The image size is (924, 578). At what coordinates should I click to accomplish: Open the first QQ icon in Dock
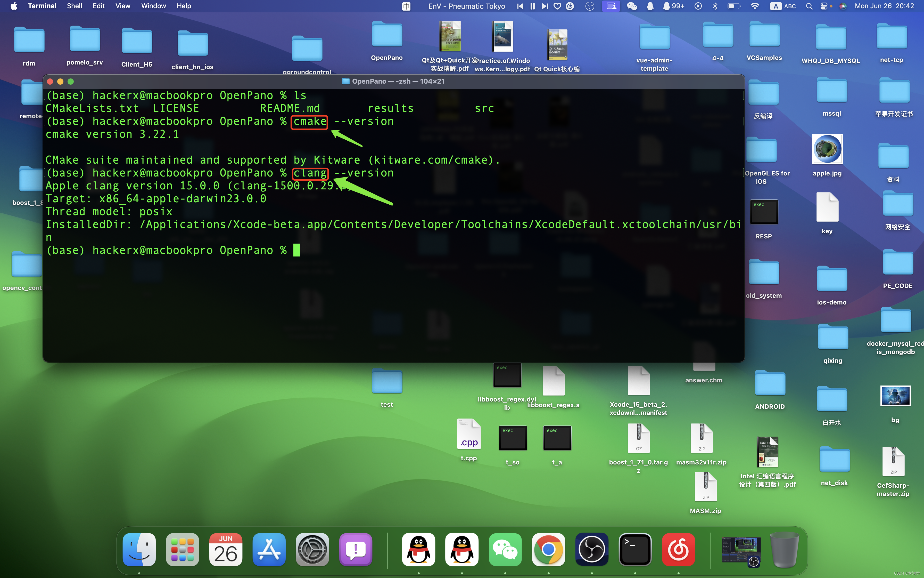418,549
